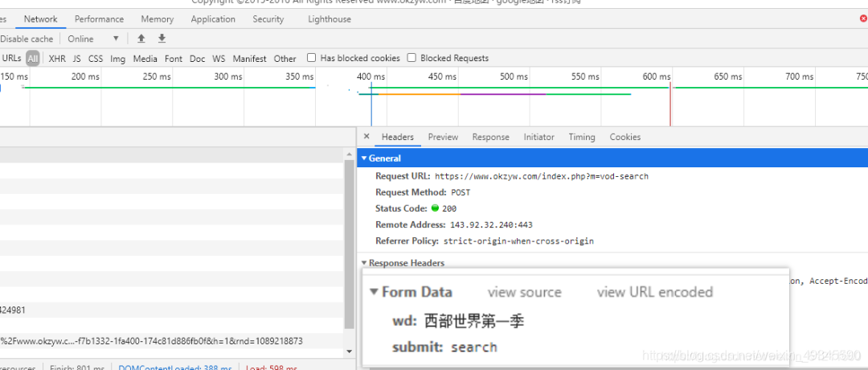Select the Headers detail tab

coord(398,137)
